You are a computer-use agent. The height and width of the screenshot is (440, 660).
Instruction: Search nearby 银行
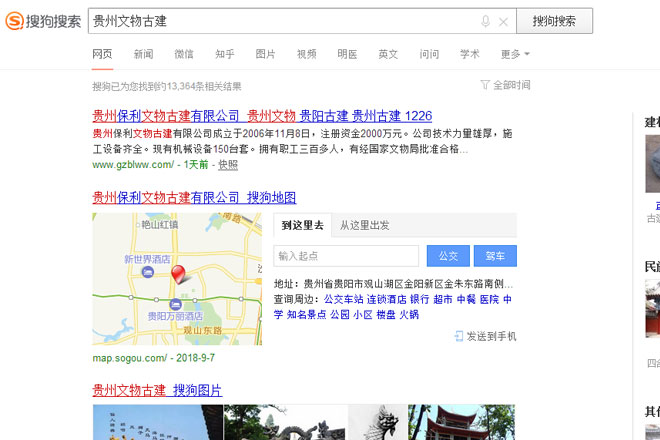[x=420, y=299]
